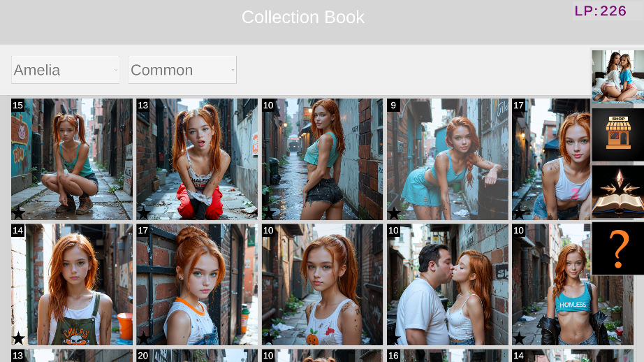Click the LP:226 points counter
The height and width of the screenshot is (362, 644).
pyautogui.click(x=600, y=11)
